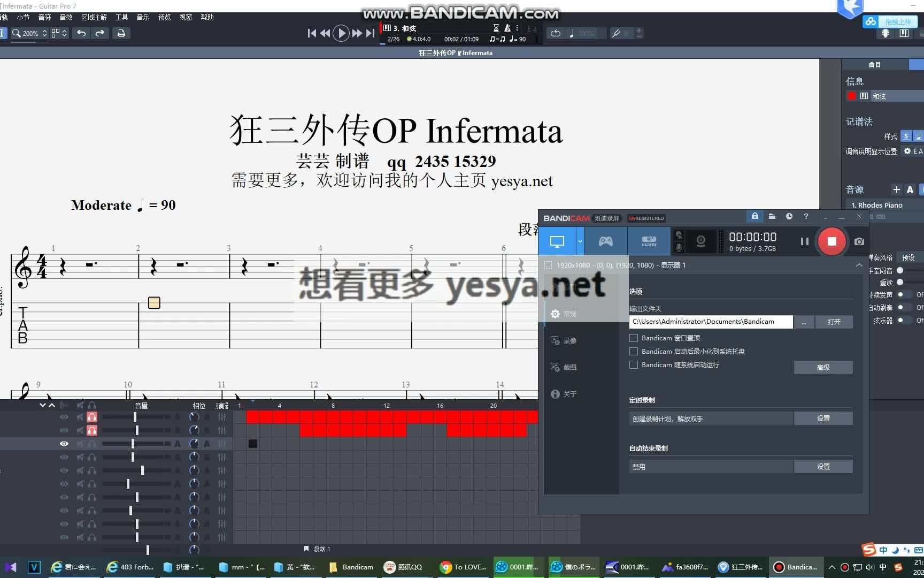
Task: Open Bandicam scheduled recording clock icon
Action: pyautogui.click(x=789, y=216)
